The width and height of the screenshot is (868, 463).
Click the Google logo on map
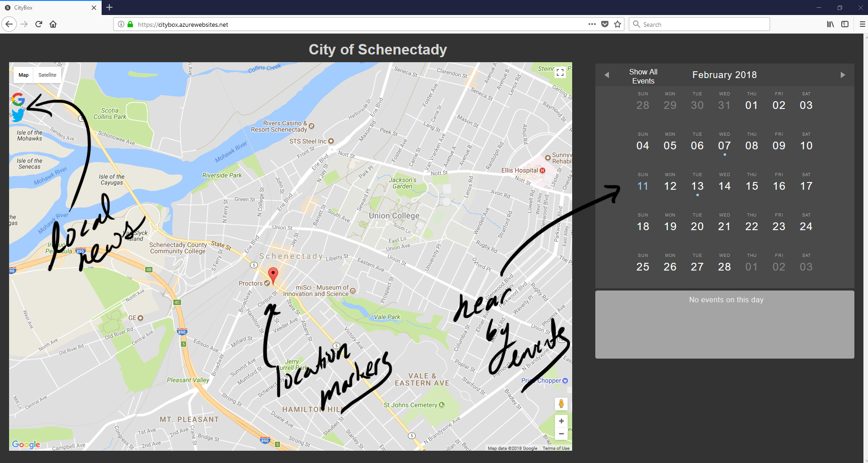(x=26, y=444)
